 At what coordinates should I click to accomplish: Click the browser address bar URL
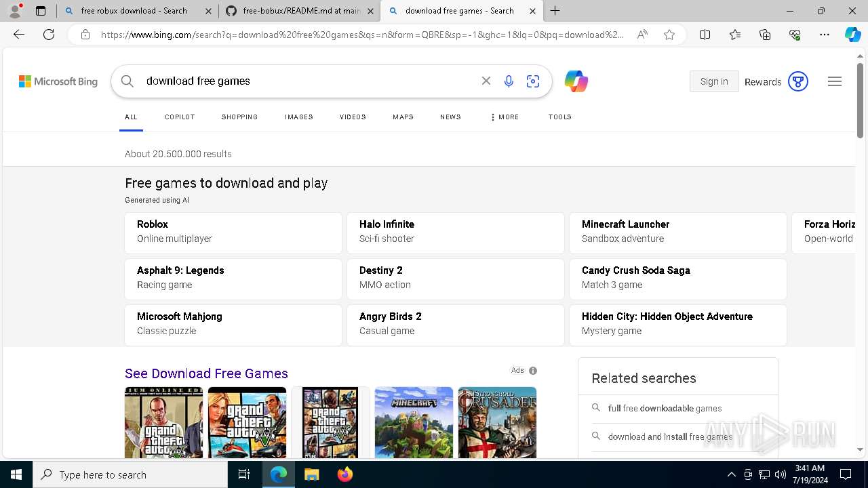(362, 35)
